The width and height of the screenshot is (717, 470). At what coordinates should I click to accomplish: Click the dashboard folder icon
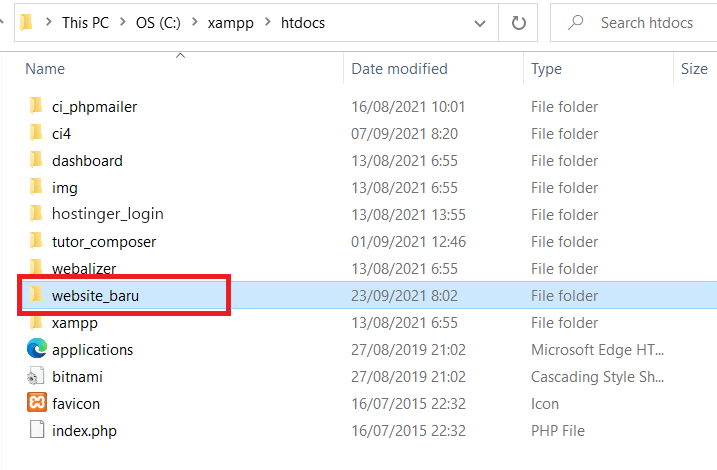(x=36, y=161)
